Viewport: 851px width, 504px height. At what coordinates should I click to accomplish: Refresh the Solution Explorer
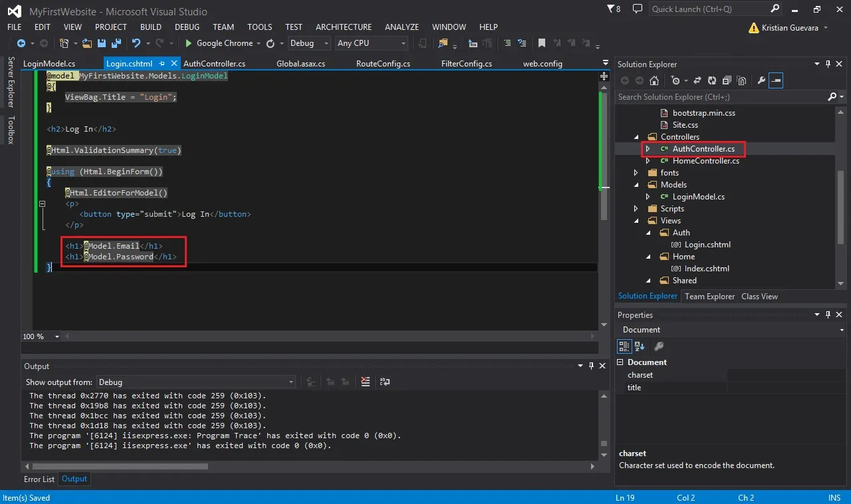click(711, 80)
